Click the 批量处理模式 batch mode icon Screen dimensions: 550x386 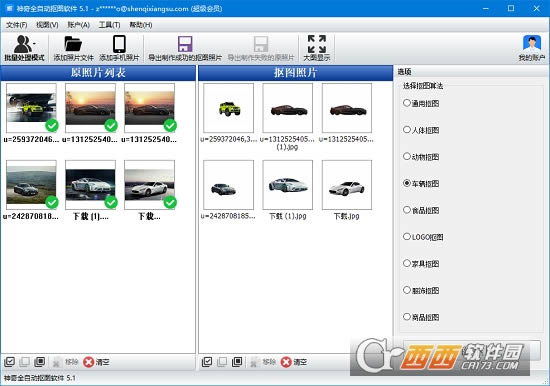pos(23,44)
